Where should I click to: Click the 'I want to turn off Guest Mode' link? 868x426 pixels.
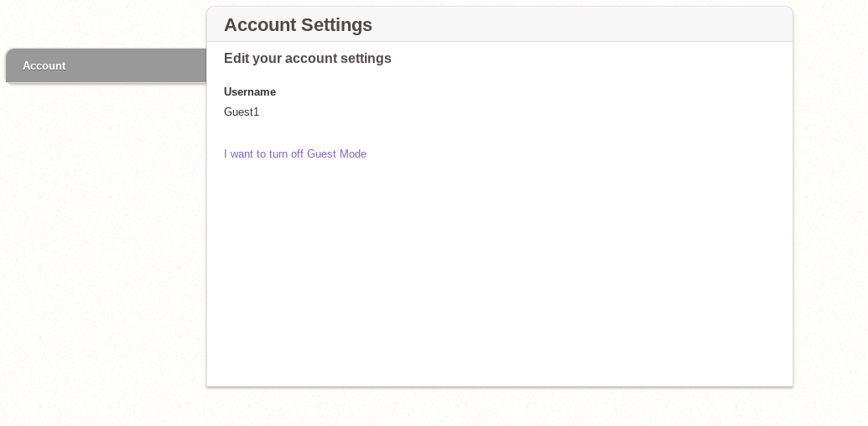coord(294,154)
